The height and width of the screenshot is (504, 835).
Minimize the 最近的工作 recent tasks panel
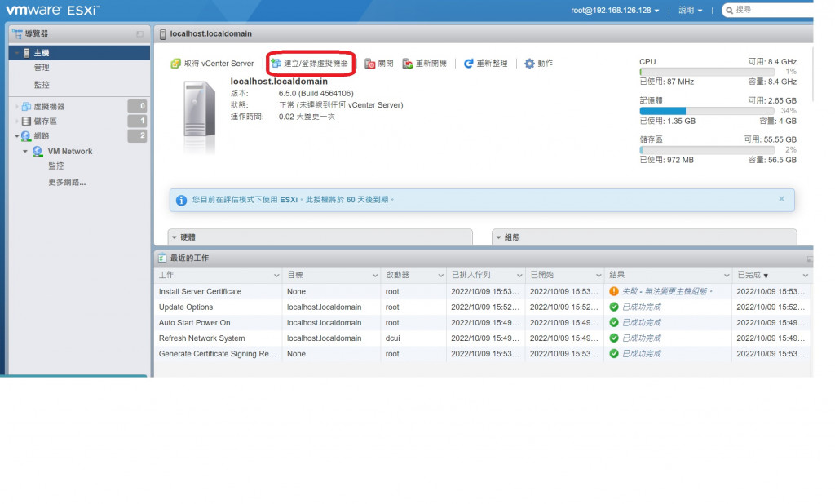pyautogui.click(x=810, y=259)
